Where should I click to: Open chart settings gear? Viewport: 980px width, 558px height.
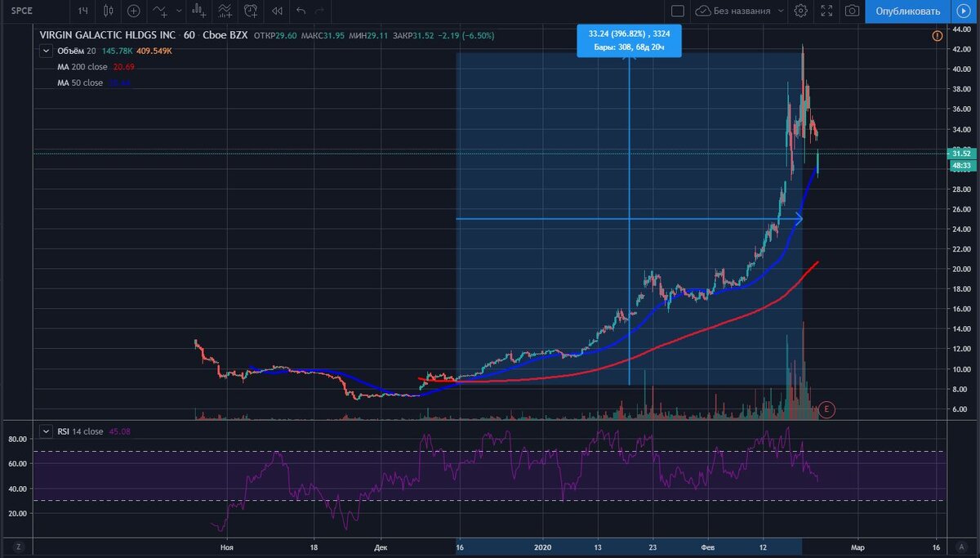801,11
